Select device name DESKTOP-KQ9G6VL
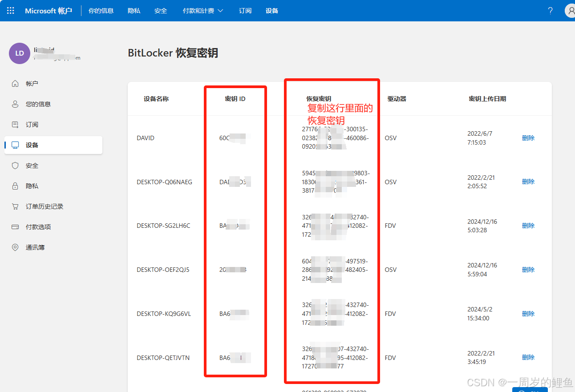 [x=164, y=314]
